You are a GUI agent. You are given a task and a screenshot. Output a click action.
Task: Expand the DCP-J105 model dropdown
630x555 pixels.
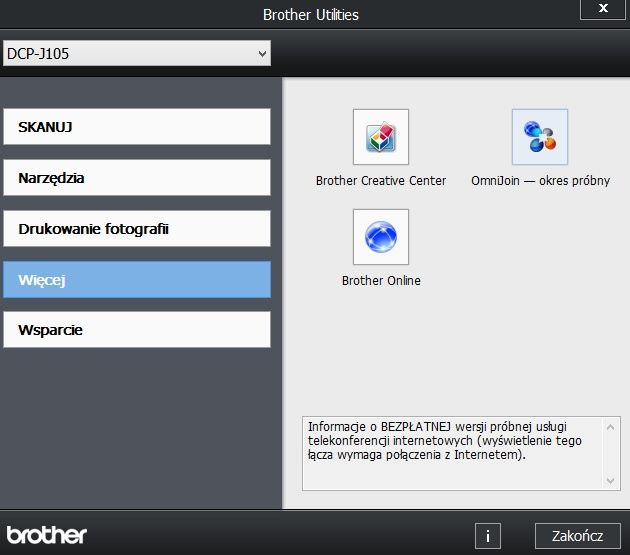click(x=137, y=53)
